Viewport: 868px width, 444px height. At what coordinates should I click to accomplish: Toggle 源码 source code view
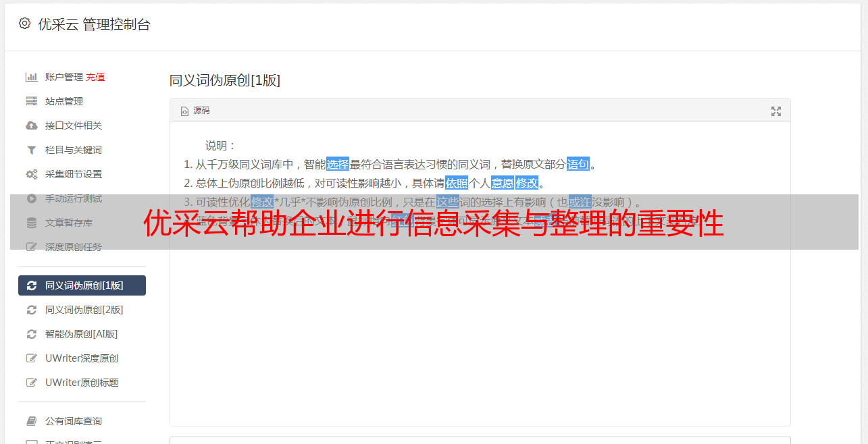[x=195, y=111]
